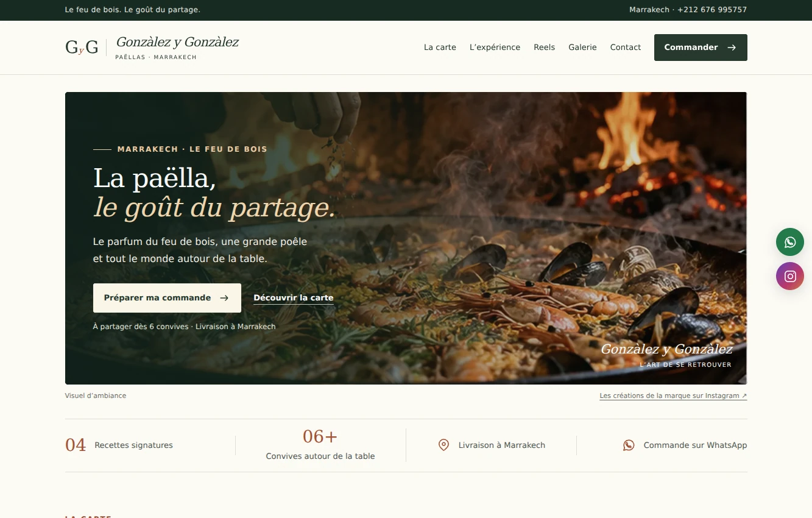Open the floating WhatsApp chat icon
This screenshot has height=518, width=812.
click(x=790, y=242)
